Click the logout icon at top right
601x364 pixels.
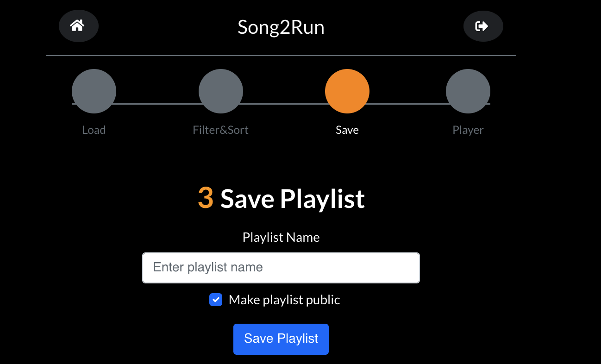[483, 26]
